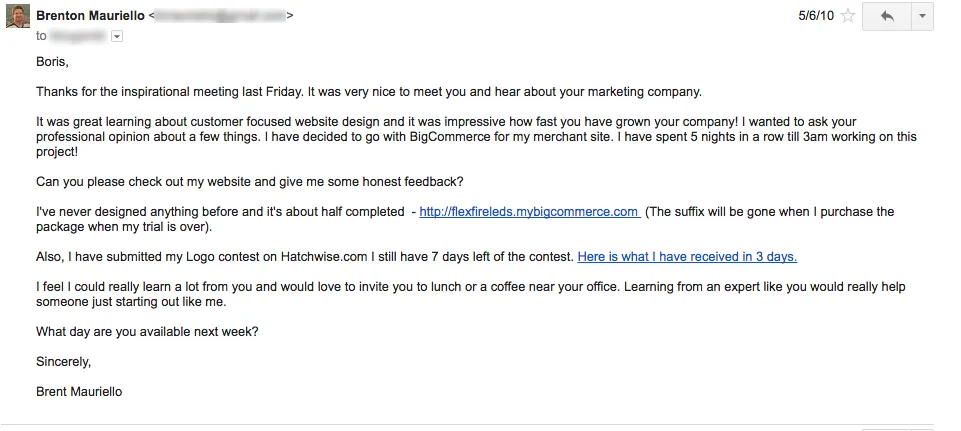Select the sender name Brenton Mauriello
Viewport: 961px width, 431px height.
click(91, 16)
